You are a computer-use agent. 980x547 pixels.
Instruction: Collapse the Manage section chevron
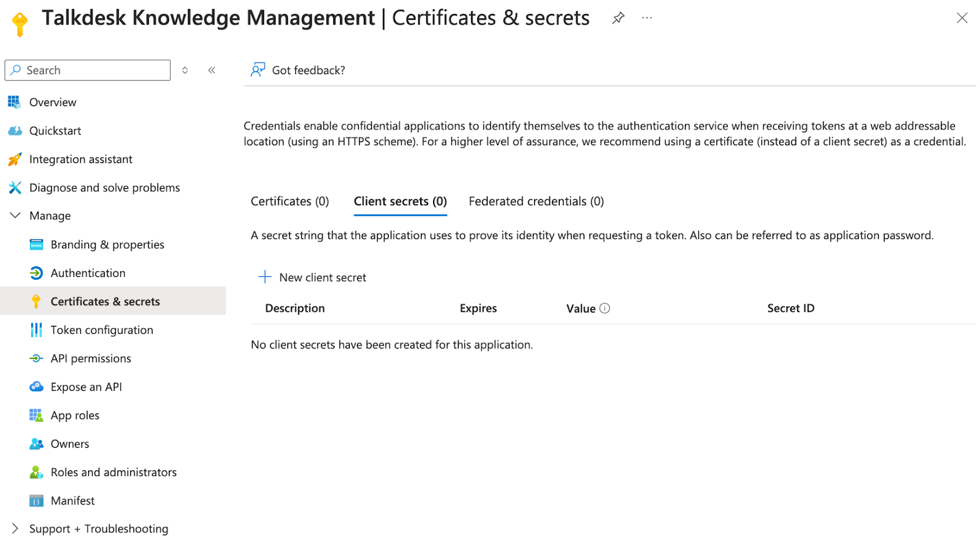tap(15, 216)
